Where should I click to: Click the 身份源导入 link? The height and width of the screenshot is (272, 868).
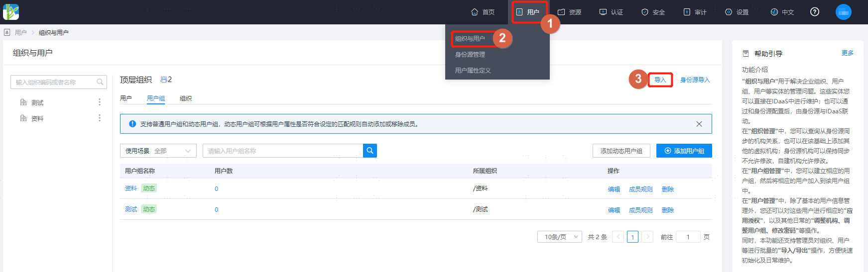pos(695,80)
